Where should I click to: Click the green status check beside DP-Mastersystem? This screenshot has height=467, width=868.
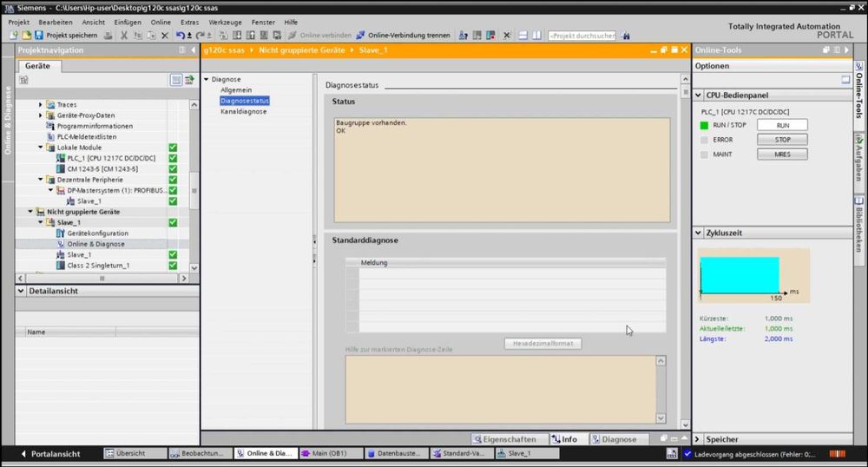[x=173, y=190]
